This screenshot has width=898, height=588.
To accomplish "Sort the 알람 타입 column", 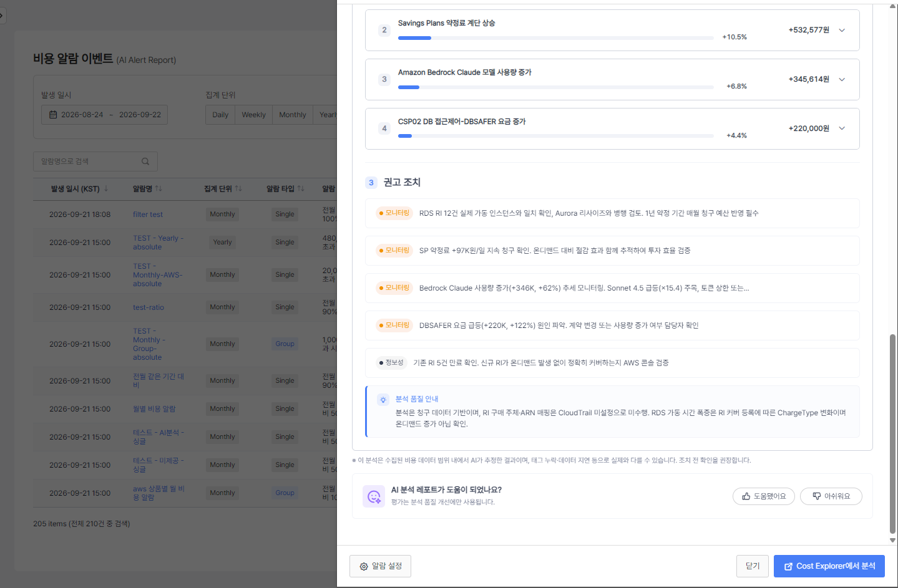I will pos(301,188).
